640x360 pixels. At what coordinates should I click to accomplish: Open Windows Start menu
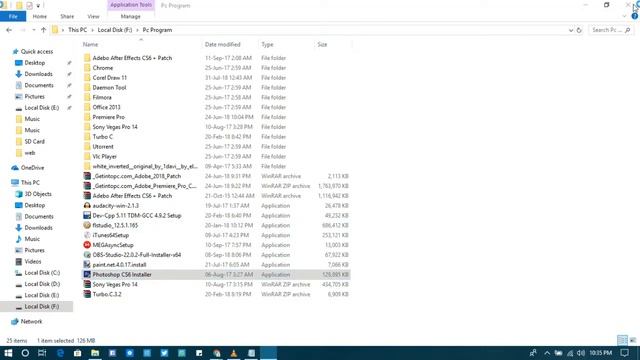point(8,353)
